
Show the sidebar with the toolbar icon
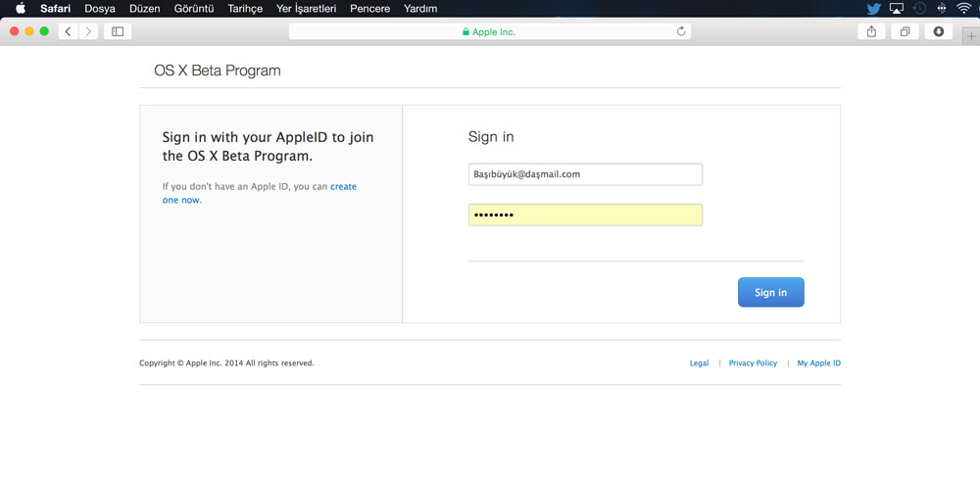(118, 31)
